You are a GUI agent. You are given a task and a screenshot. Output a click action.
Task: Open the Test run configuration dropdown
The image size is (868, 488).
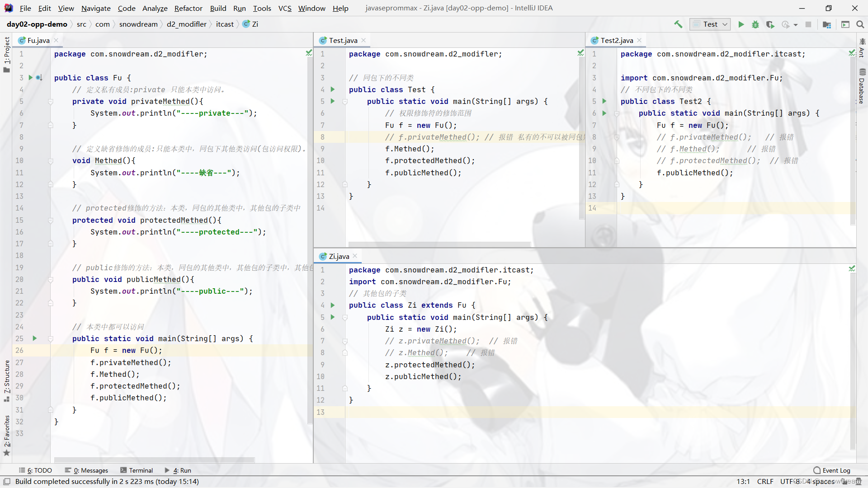[711, 24]
